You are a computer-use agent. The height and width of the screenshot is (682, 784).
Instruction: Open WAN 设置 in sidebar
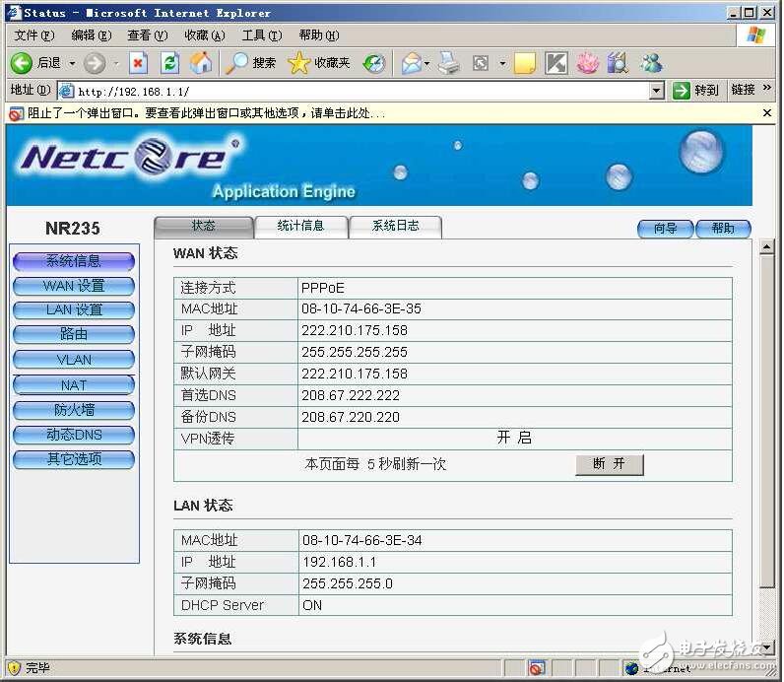coord(74,286)
